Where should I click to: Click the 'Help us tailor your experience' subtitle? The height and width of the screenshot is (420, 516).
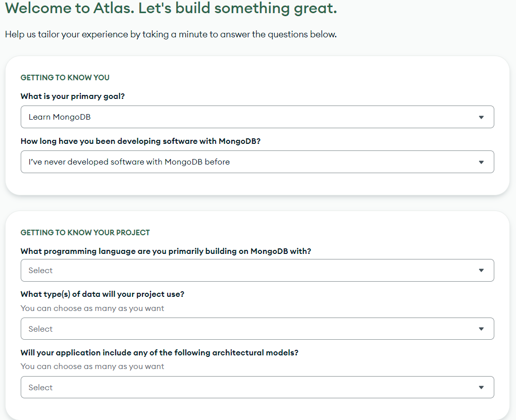click(x=171, y=34)
